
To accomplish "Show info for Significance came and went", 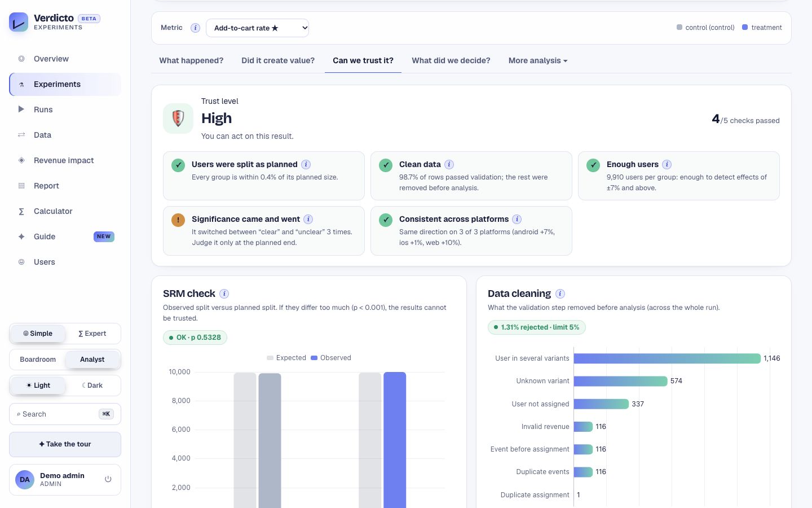I will pos(308,219).
